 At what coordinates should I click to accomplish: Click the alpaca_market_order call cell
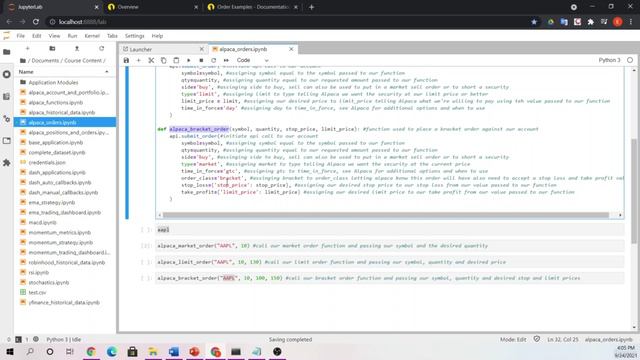[390, 246]
